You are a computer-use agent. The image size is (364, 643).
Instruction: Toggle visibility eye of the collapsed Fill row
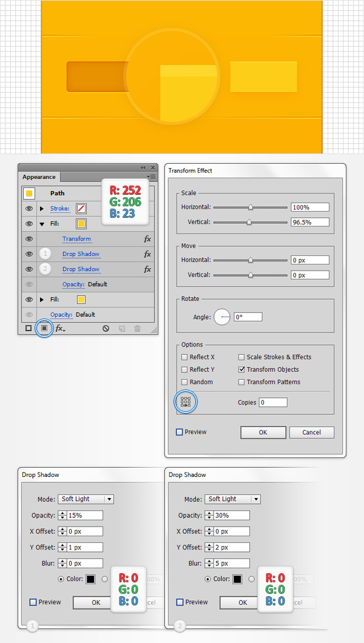[29, 299]
